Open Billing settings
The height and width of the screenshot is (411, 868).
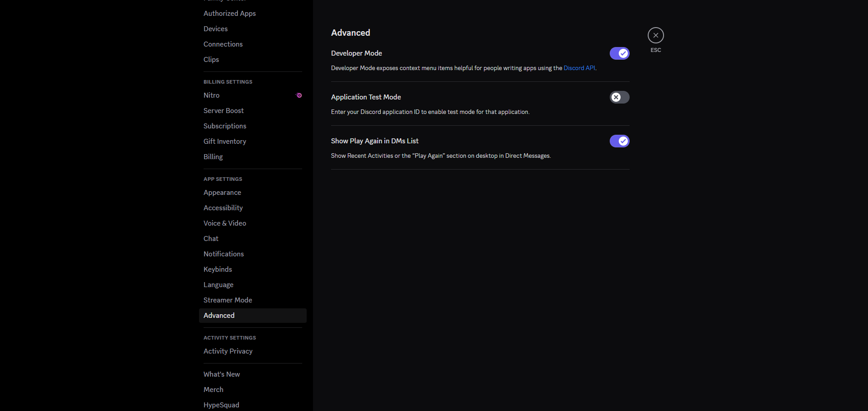coord(252,157)
